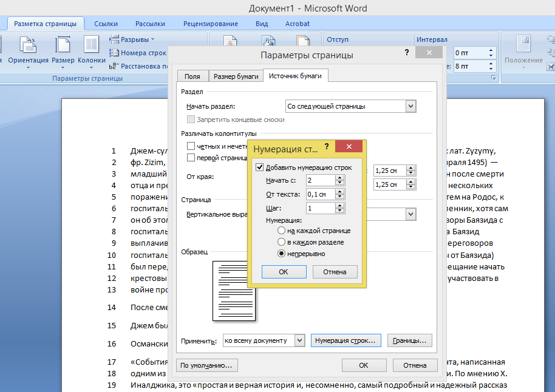Expand the Размер dropdown arrow
The image size is (555, 392).
[x=63, y=67]
